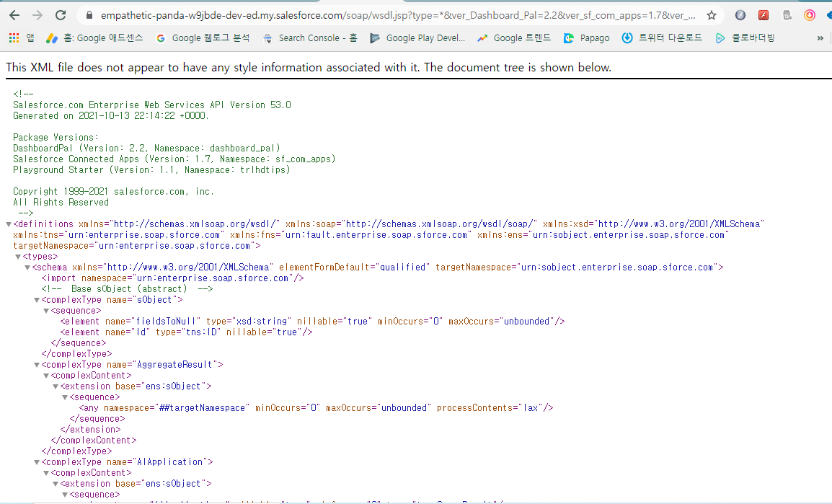Go forward to next page
Screen dimensions: 832x504
pos(37,15)
